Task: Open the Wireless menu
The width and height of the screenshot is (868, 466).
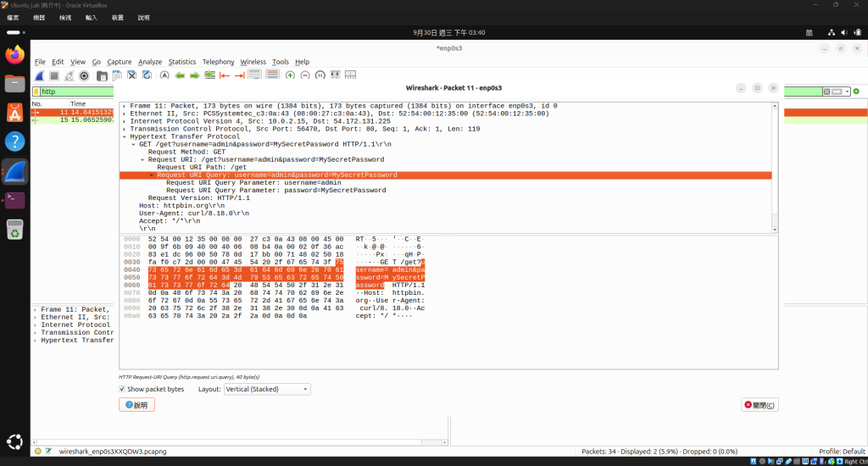Action: 253,62
